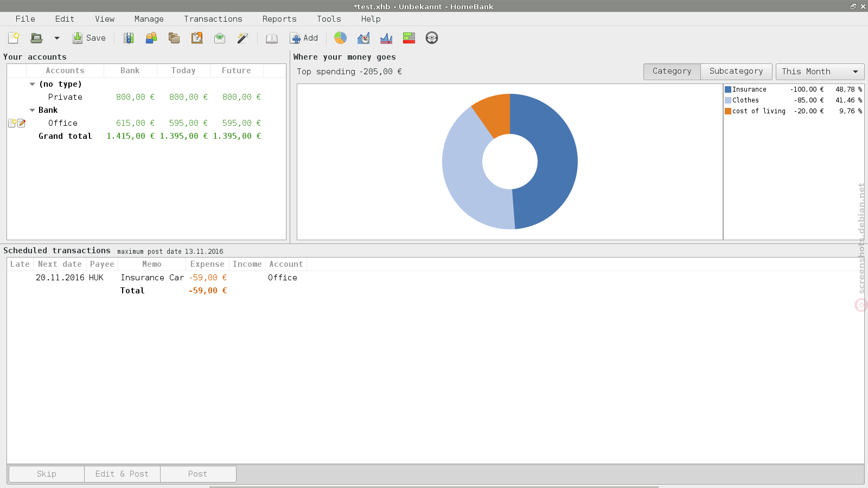Open the View menu
868x488 pixels.
pos(105,19)
